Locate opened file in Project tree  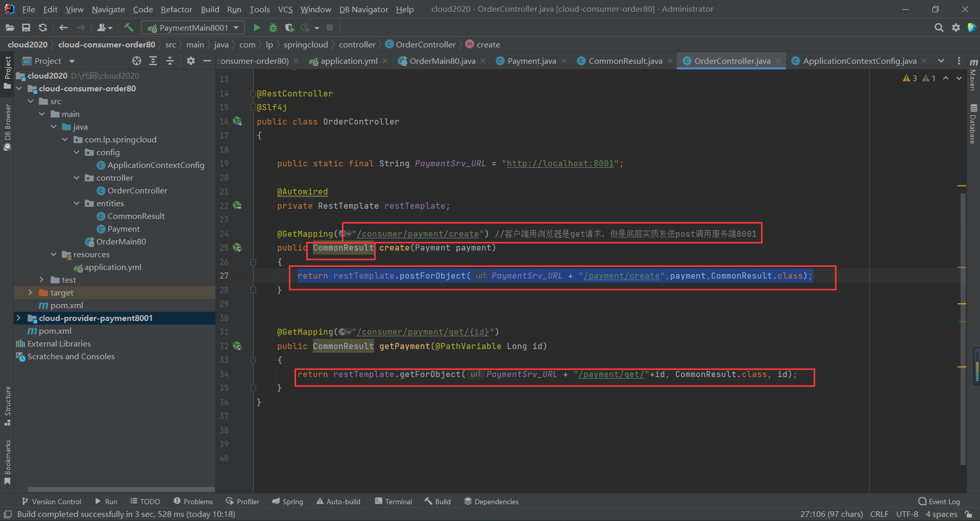(x=136, y=61)
